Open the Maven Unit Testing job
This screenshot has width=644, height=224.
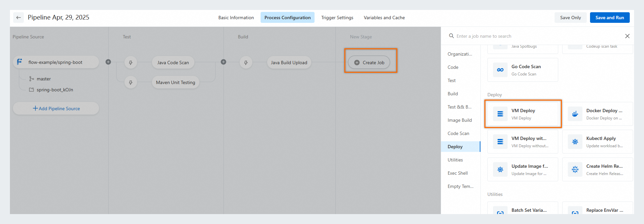175,82
